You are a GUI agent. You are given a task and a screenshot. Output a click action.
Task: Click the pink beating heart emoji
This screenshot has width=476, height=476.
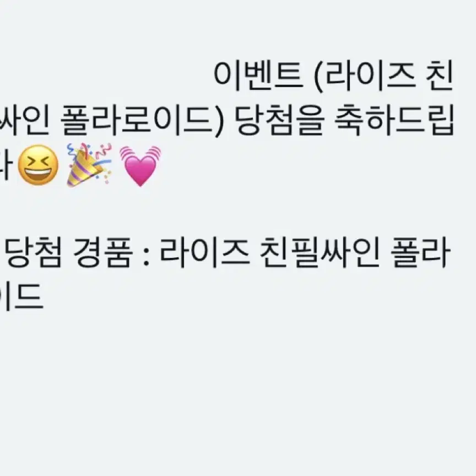pyautogui.click(x=140, y=166)
